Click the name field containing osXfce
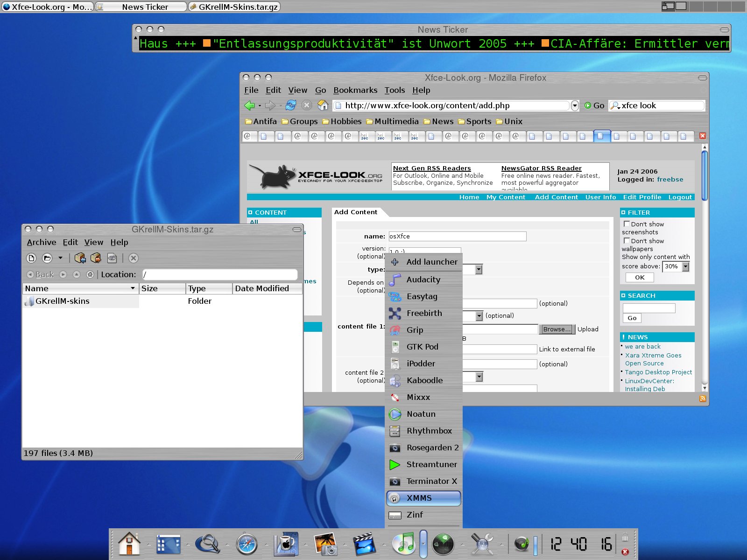The height and width of the screenshot is (560, 747). (x=458, y=236)
